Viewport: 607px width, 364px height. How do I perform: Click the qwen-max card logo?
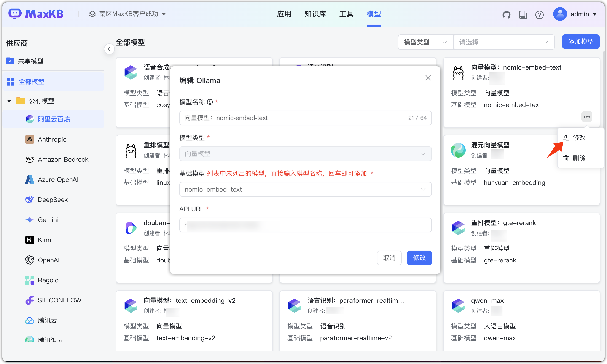[x=458, y=306]
